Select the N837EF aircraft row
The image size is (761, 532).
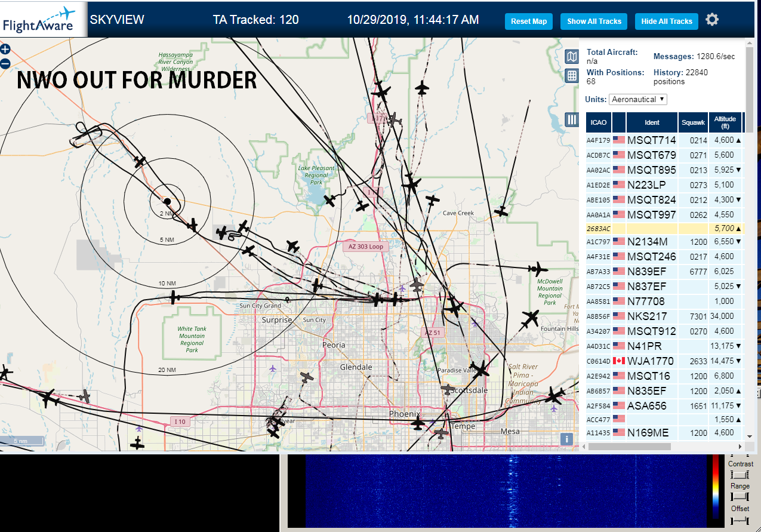[x=664, y=287]
